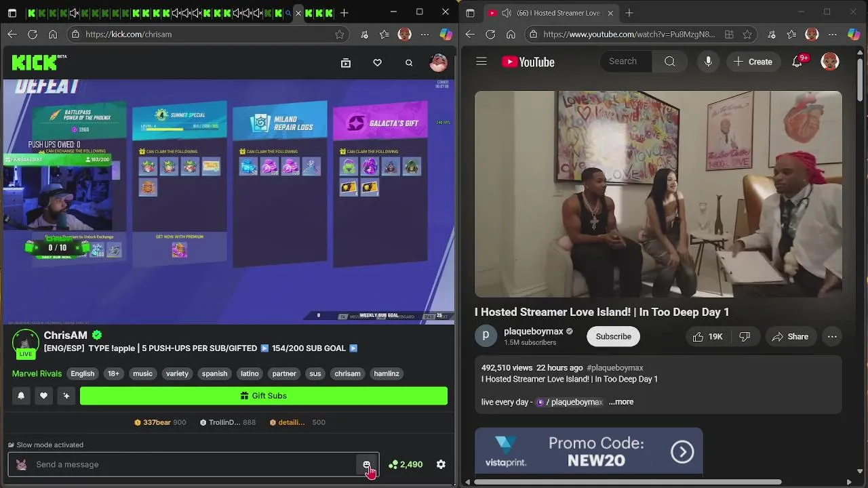Viewport: 868px width, 488px height.
Task: Dislike the YouTube video
Action: tap(745, 336)
